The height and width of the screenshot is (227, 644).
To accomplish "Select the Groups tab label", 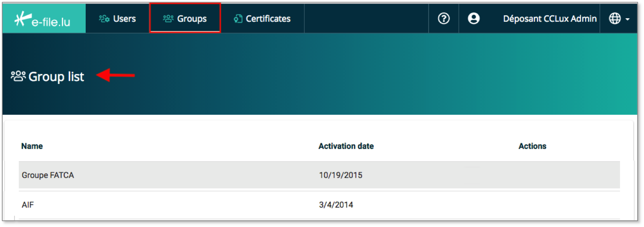I will pos(192,19).
